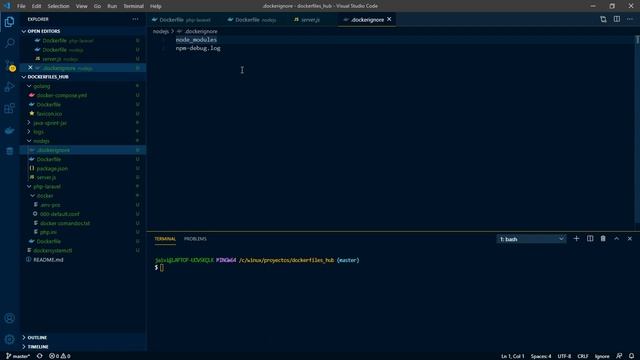This screenshot has height=360, width=640.
Task: Open terminal selector dropdown showing 1: bash
Action: click(531, 239)
